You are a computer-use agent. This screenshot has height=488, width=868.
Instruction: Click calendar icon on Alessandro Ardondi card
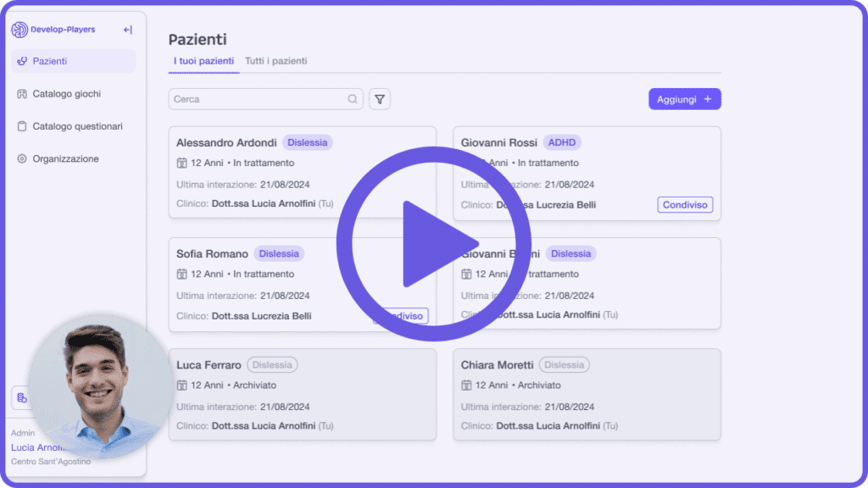click(181, 163)
